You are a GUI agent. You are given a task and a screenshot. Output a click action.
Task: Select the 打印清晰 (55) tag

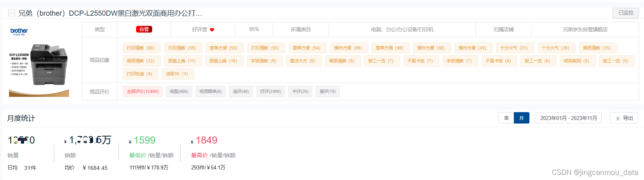(x=266, y=48)
